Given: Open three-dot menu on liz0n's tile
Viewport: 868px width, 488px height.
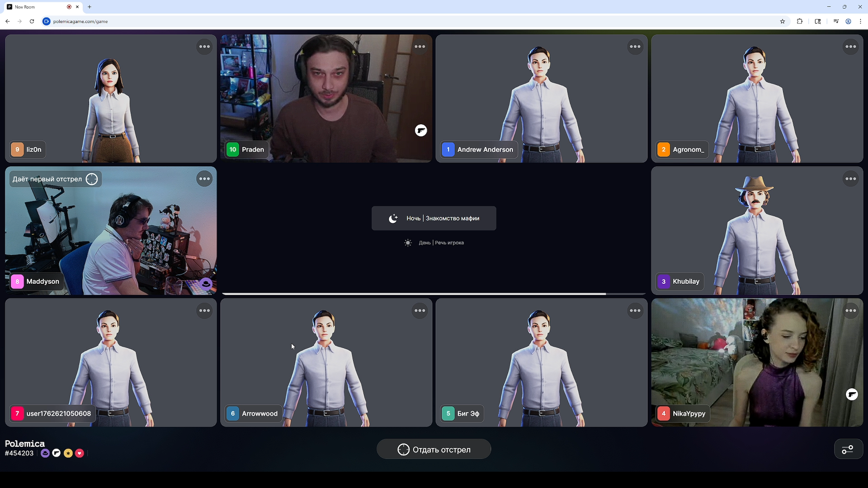Looking at the screenshot, I should (x=204, y=47).
